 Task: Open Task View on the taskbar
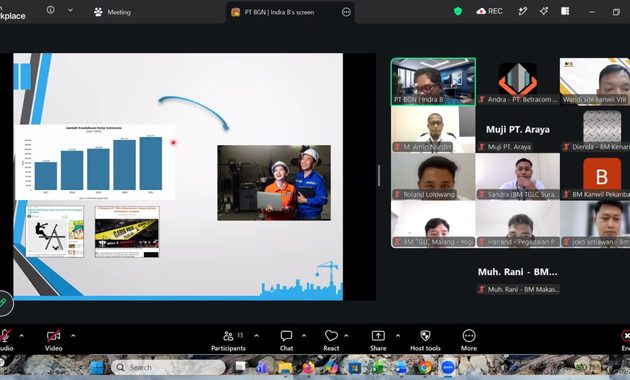[x=240, y=367]
